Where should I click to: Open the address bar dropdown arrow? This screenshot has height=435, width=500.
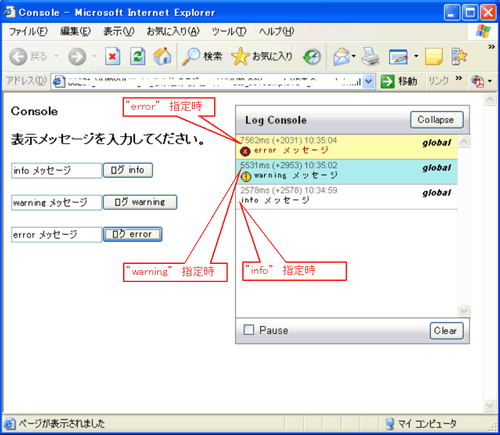click(x=368, y=81)
